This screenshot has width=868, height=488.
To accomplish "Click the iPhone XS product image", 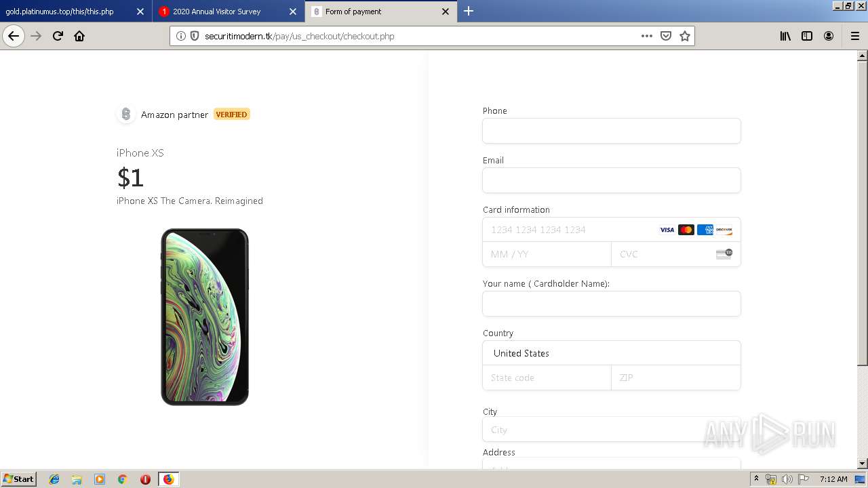I will pyautogui.click(x=205, y=317).
